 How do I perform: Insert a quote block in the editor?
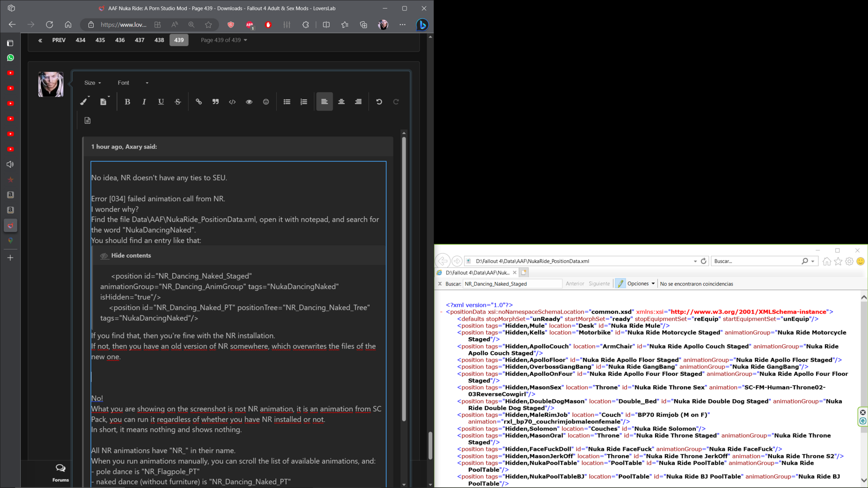(216, 102)
